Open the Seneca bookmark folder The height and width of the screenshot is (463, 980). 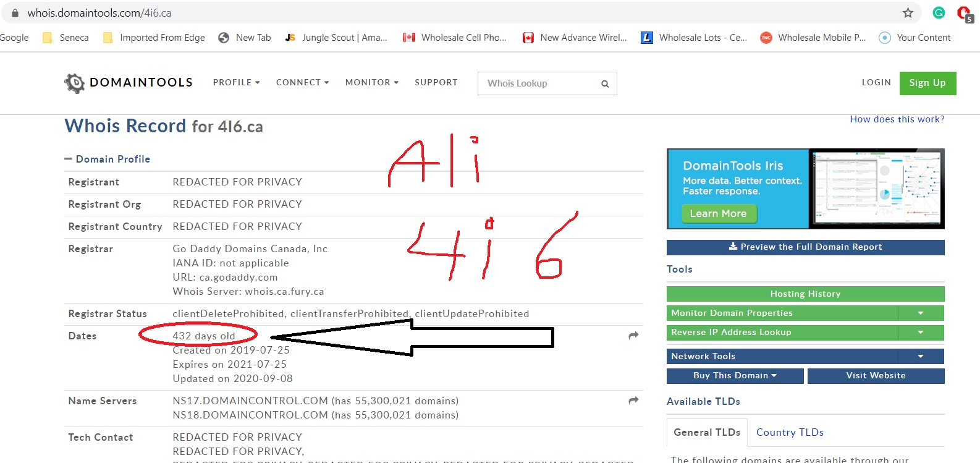coord(65,38)
